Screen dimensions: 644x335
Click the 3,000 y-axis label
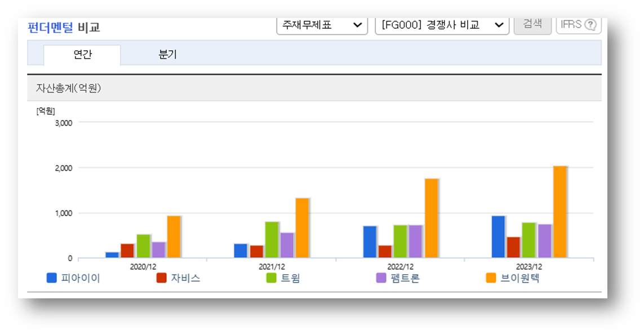[64, 123]
